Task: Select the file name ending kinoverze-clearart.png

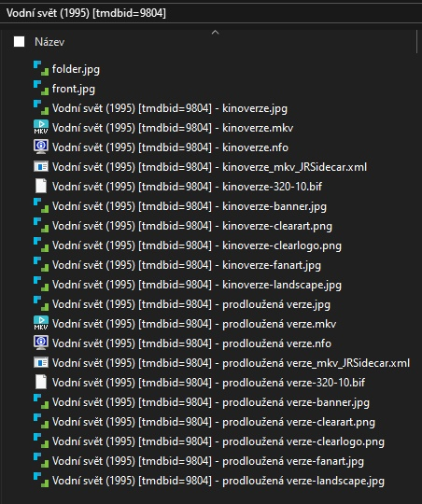Action: [x=192, y=226]
